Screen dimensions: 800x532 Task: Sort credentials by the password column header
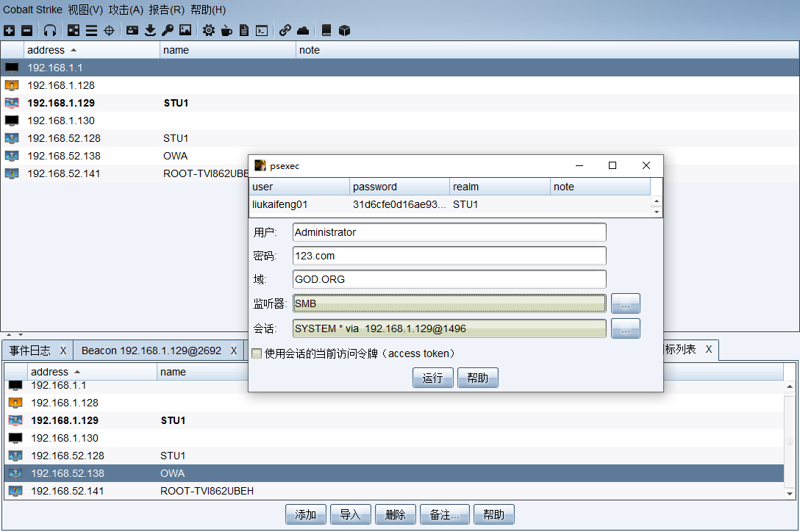pos(399,187)
